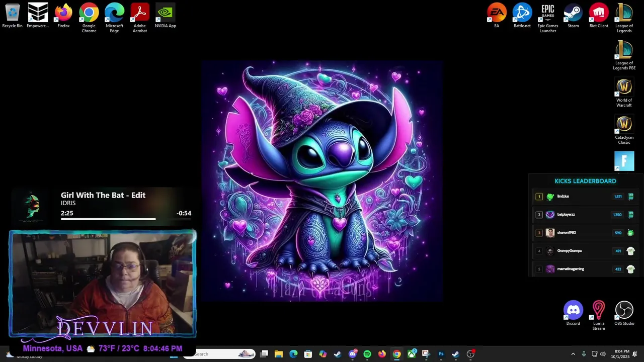Open the Recycle Bin desktop icon
Screen dimensions: 644x362
pos(12,16)
